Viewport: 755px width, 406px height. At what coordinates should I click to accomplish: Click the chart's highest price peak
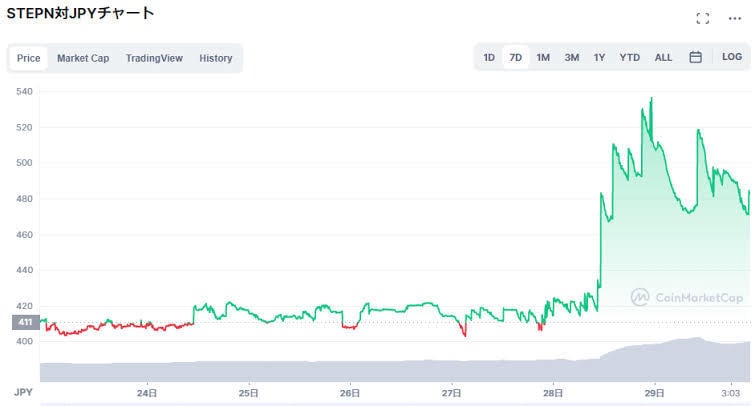coord(651,99)
